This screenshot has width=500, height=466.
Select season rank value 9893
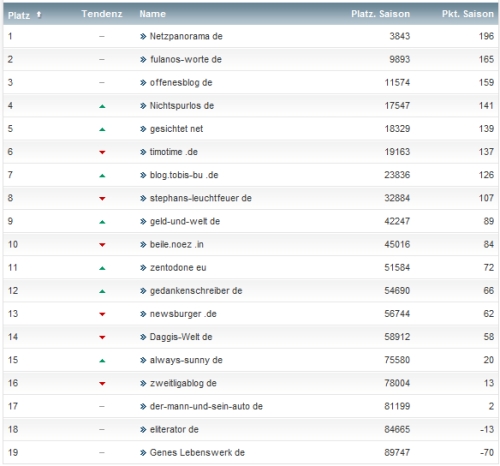pos(400,59)
